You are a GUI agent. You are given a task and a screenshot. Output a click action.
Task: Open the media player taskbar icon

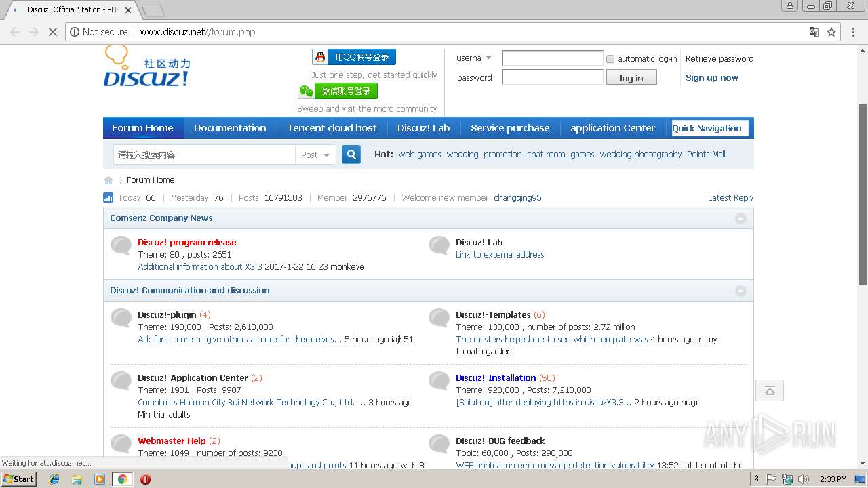coord(100,479)
